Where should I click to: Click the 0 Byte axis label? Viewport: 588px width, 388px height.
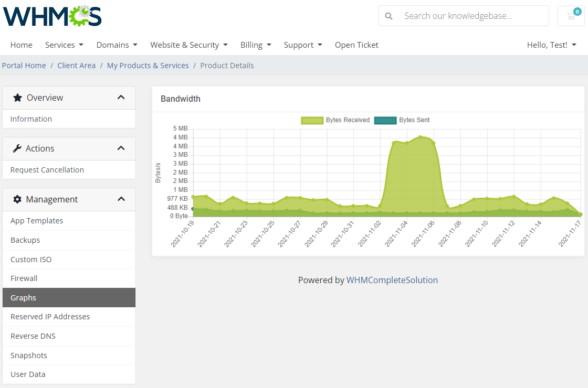point(179,216)
